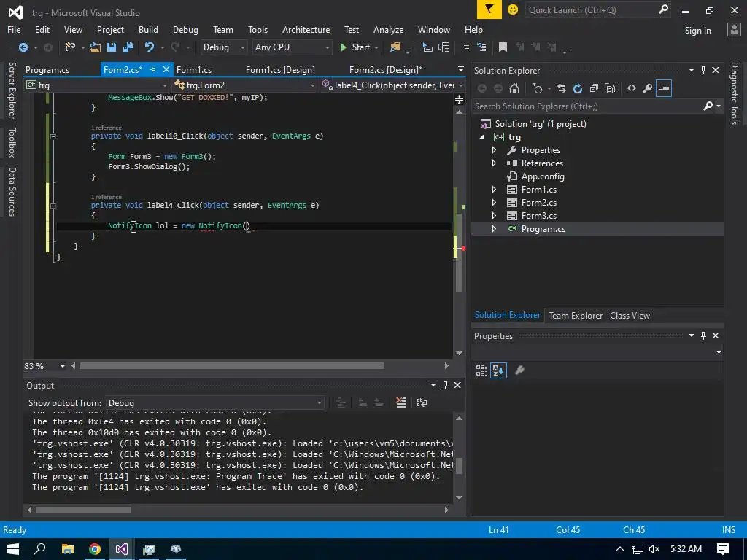Open the Show output from dropdown

(x=214, y=402)
